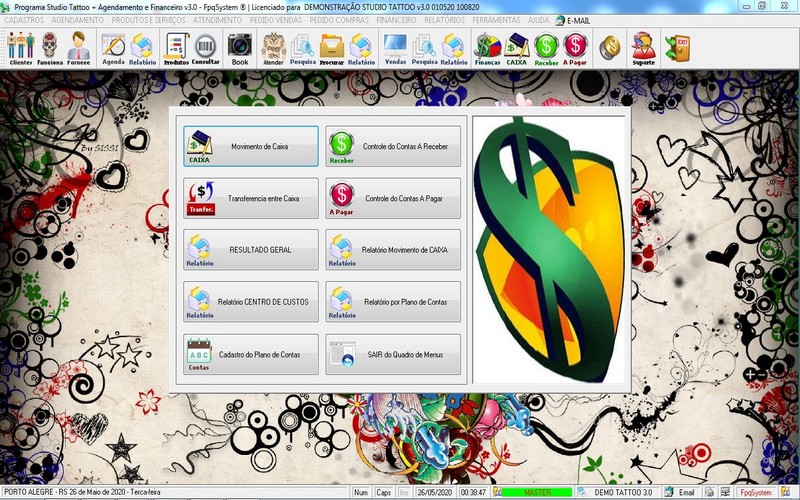The width and height of the screenshot is (800, 500).
Task: Click Pesquisa icon next to Atender
Action: (303, 48)
